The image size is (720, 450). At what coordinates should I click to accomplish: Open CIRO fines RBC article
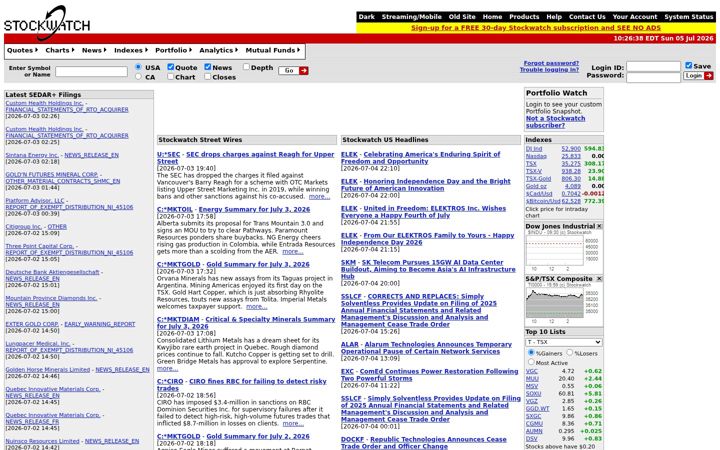point(242,385)
